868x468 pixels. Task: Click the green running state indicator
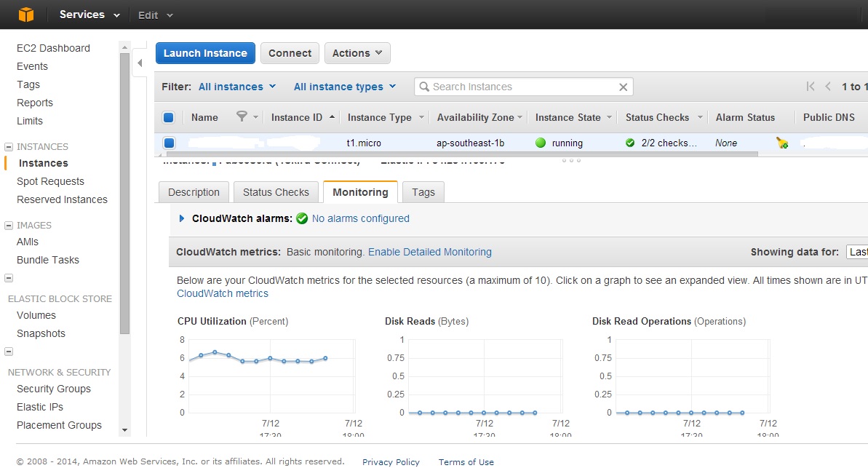pyautogui.click(x=542, y=143)
